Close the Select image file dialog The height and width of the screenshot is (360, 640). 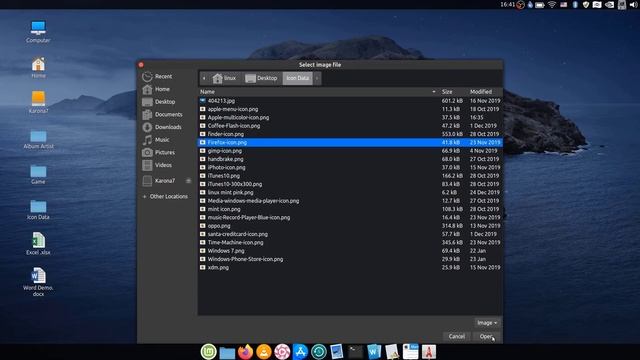point(141,64)
